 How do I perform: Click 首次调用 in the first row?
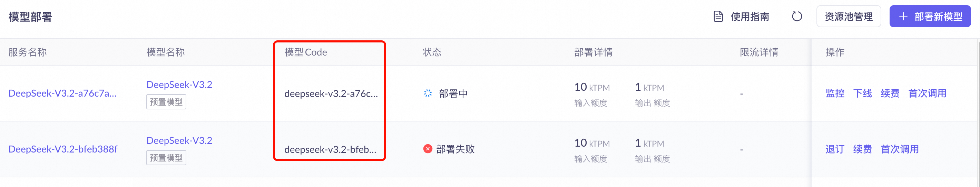tap(927, 93)
